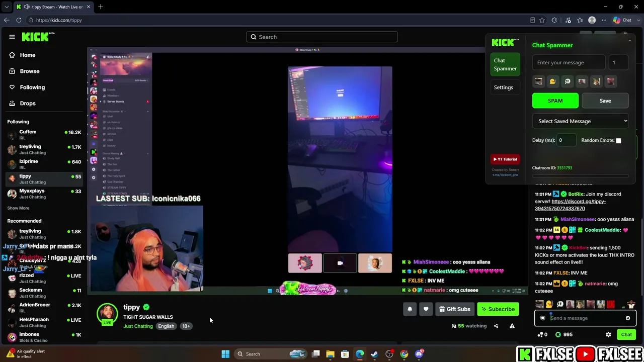Viewport: 644px width, 362px height.
Task: Open the media control music icon
Action: [x=568, y=20]
